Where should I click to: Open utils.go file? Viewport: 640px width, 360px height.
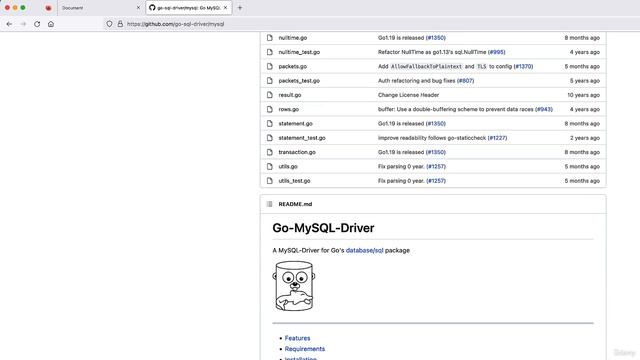coord(288,166)
